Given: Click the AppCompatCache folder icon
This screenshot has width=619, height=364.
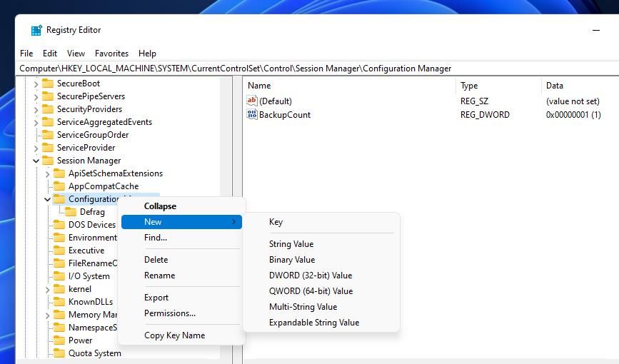Looking at the screenshot, I should click(59, 186).
